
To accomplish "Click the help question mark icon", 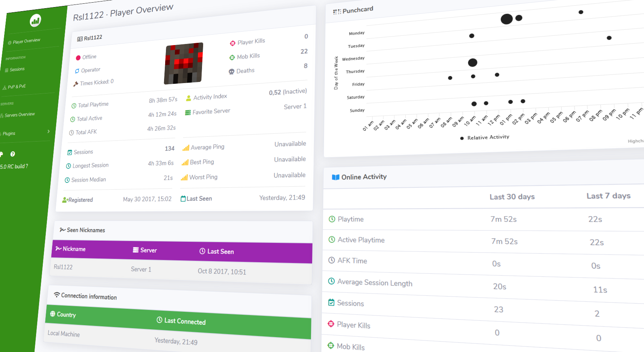I will (13, 154).
